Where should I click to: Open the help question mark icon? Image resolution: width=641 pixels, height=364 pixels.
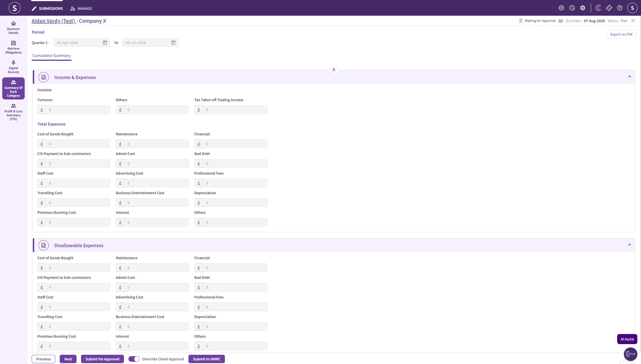pos(620,8)
